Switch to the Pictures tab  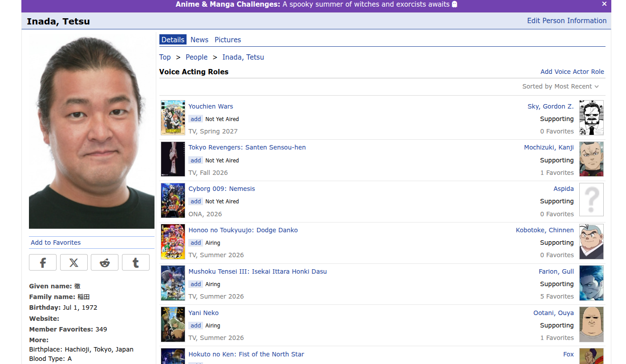pyautogui.click(x=228, y=40)
